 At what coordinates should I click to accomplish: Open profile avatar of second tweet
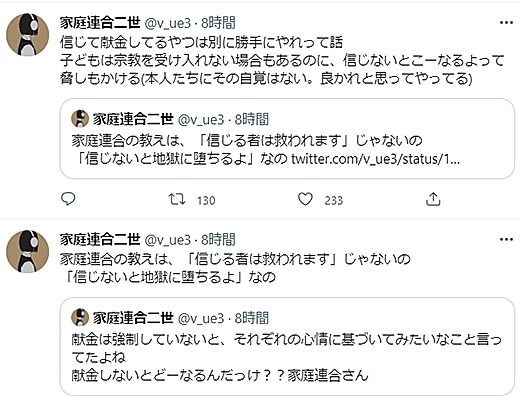point(28,251)
